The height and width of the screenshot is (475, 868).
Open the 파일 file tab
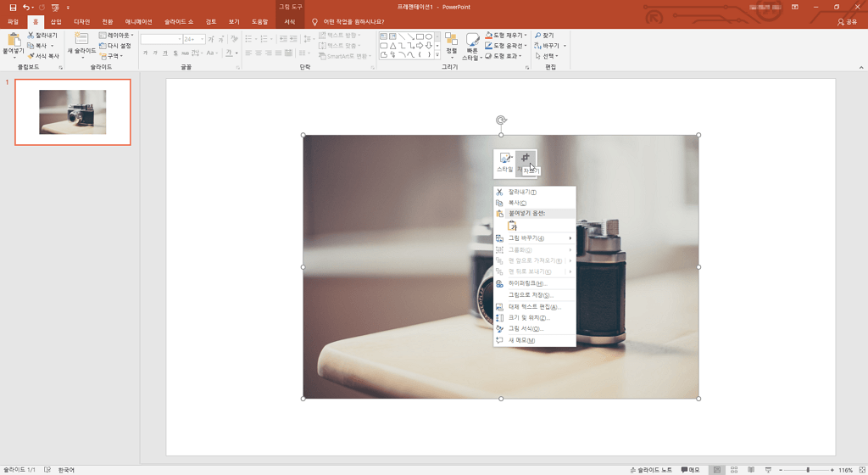click(x=14, y=21)
